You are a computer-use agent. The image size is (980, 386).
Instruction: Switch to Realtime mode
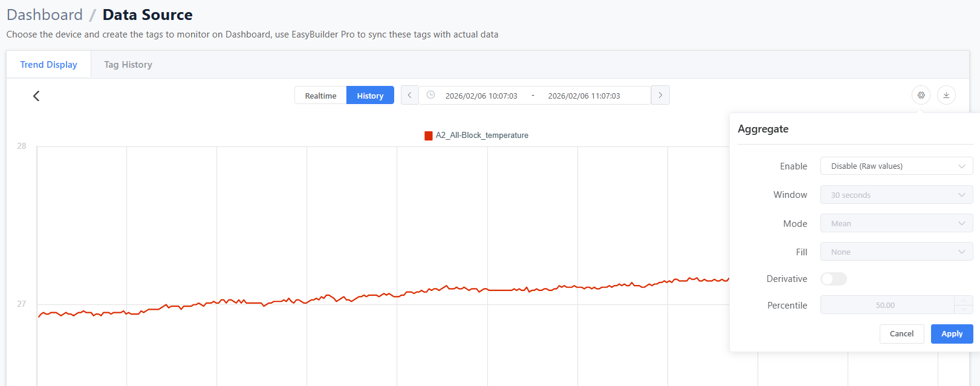point(320,96)
